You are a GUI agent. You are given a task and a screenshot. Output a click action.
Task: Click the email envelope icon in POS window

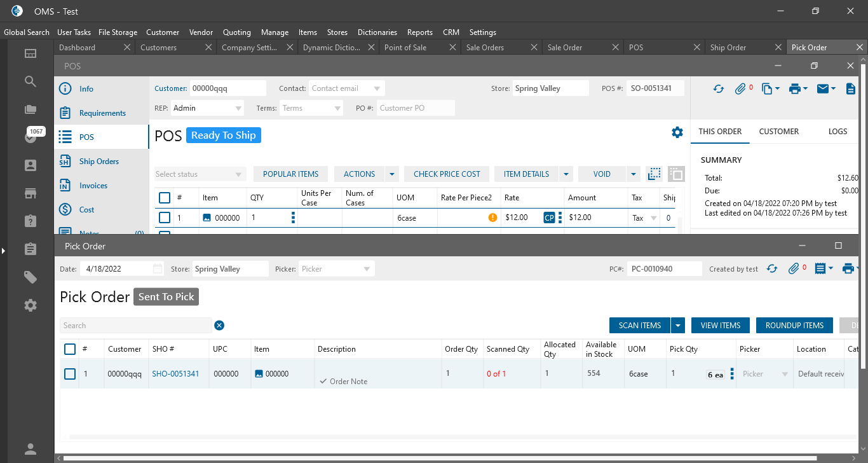[822, 89]
